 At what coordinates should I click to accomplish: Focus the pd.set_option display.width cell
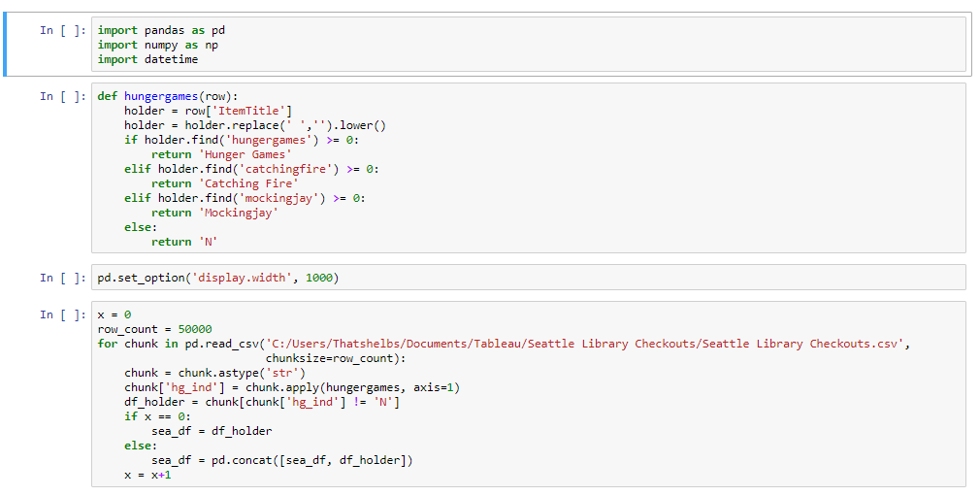528,278
